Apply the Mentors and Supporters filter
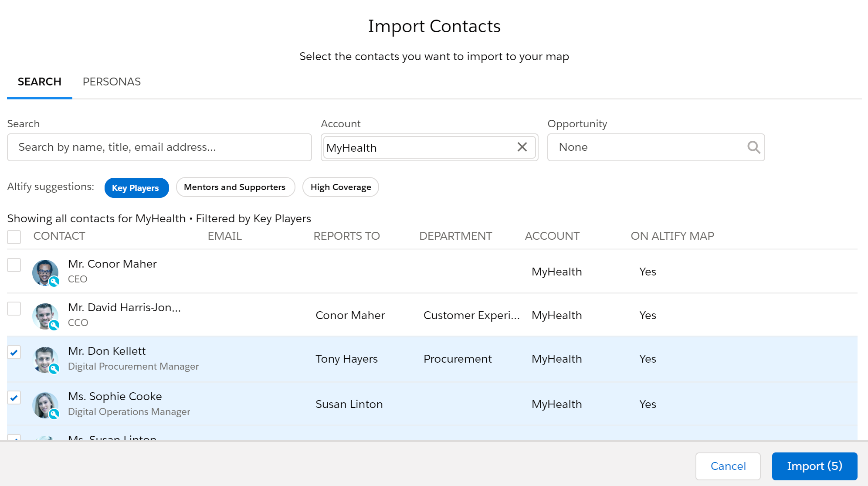This screenshot has width=868, height=486. (235, 187)
